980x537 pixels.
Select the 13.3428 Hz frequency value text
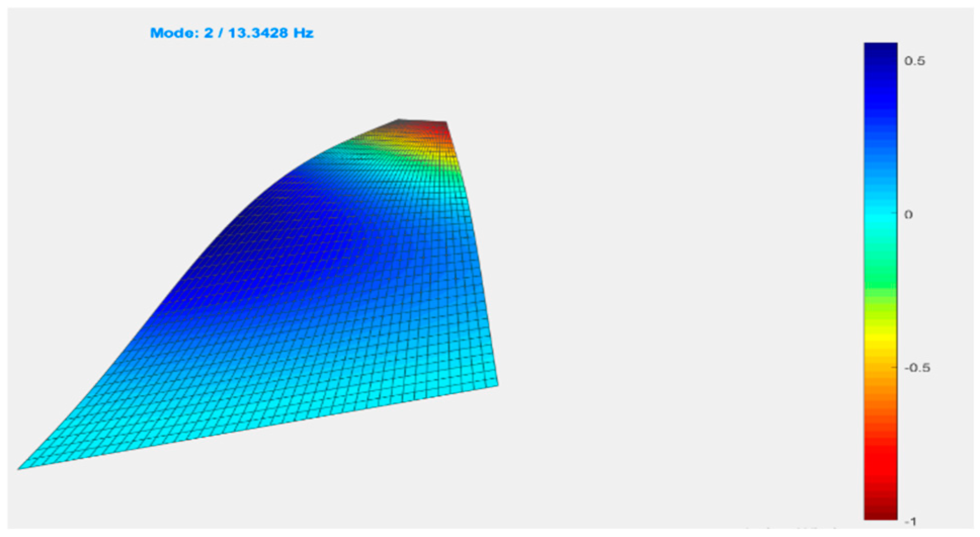point(271,33)
